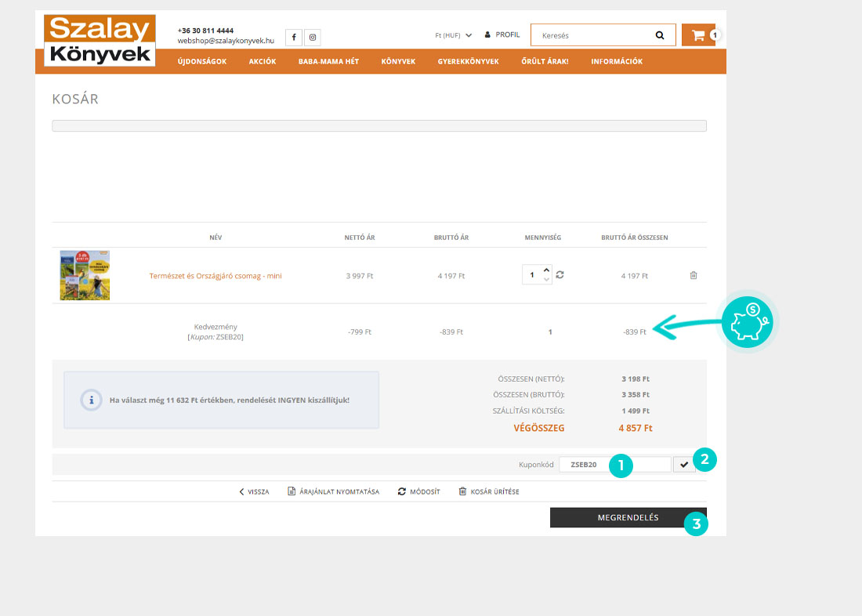Open the shopping cart icon
The width and height of the screenshot is (862, 616).
699,35
